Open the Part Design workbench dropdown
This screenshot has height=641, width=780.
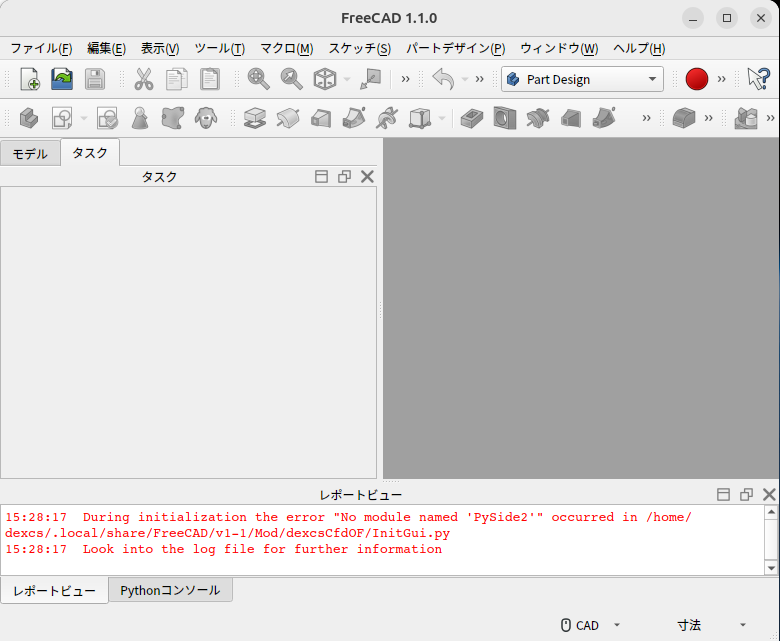(582, 79)
